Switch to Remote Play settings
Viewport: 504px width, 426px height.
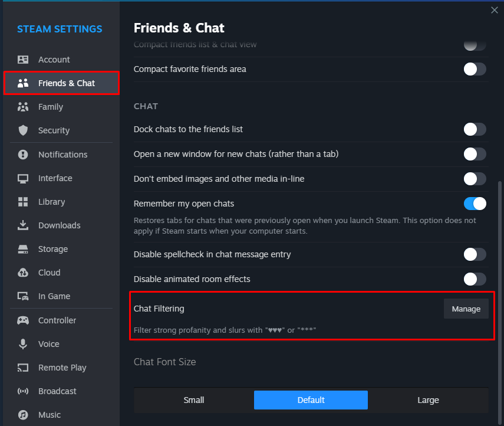[x=61, y=368]
